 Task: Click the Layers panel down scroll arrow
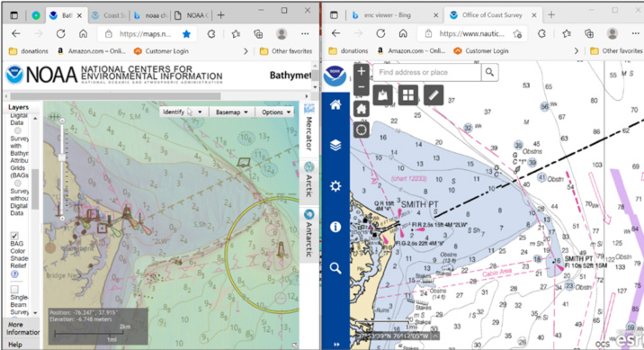pyautogui.click(x=35, y=313)
